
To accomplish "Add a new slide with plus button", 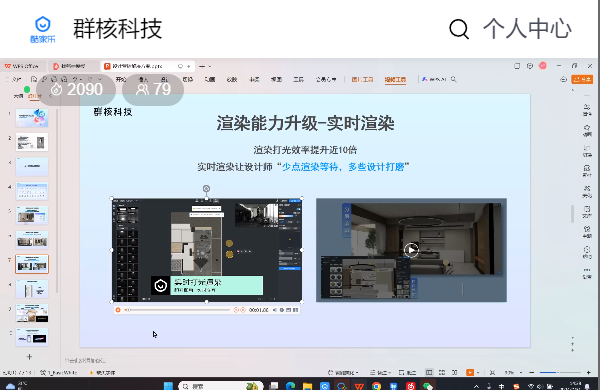I will tap(29, 357).
